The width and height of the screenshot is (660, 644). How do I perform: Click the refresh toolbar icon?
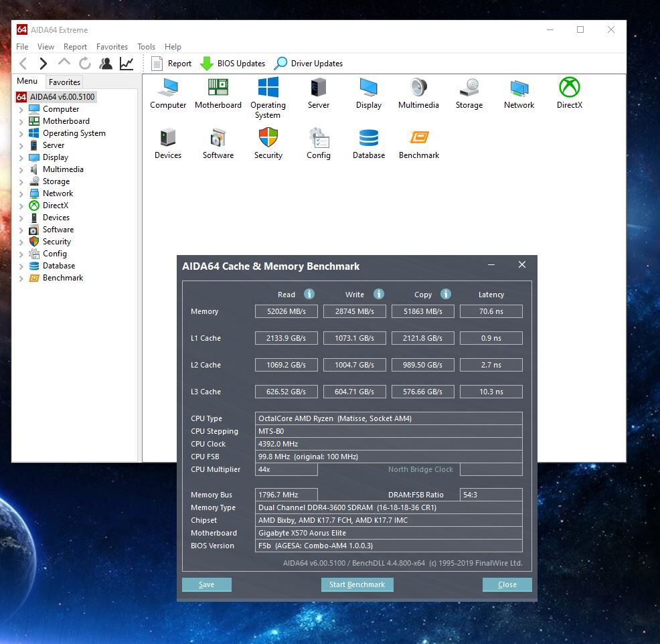84,64
